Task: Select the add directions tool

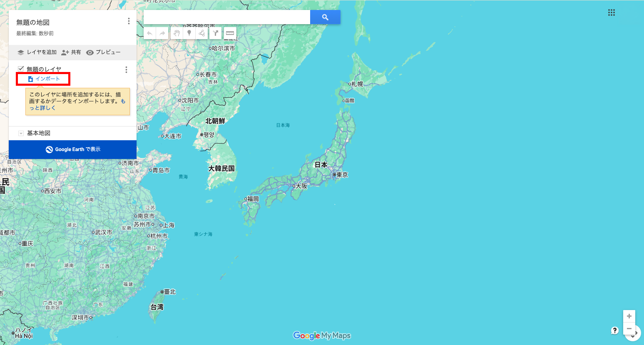Action: [x=216, y=33]
